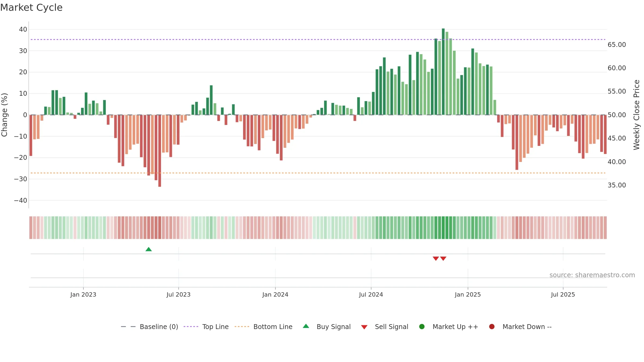Viewport: 644px width, 362px height.
Task: Click the Jan 2025 axis label
Action: pos(468,295)
